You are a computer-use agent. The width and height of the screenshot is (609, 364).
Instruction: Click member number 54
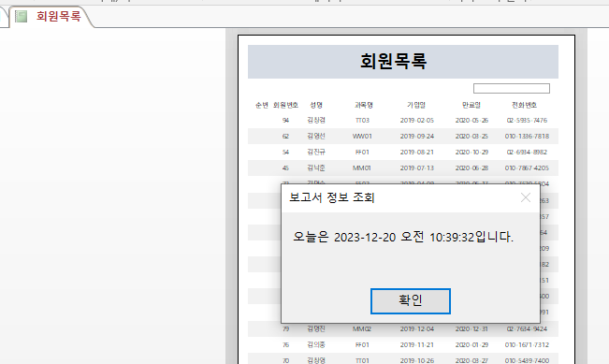(x=285, y=153)
